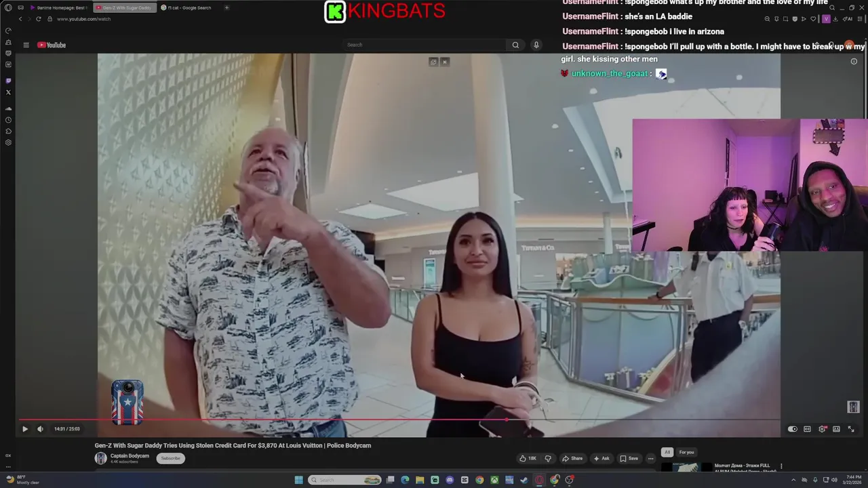This screenshot has width=868, height=488.
Task: Open File Explorer from the taskbar
Action: coord(420,480)
